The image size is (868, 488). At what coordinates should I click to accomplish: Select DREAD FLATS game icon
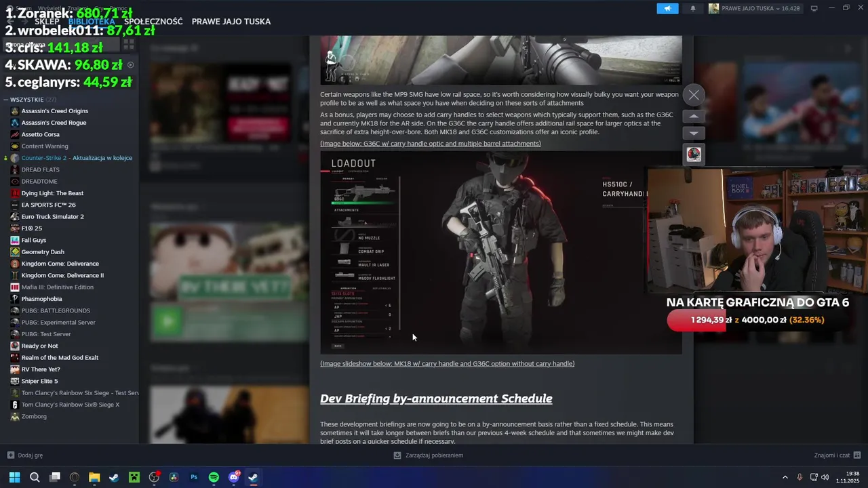[x=15, y=169]
